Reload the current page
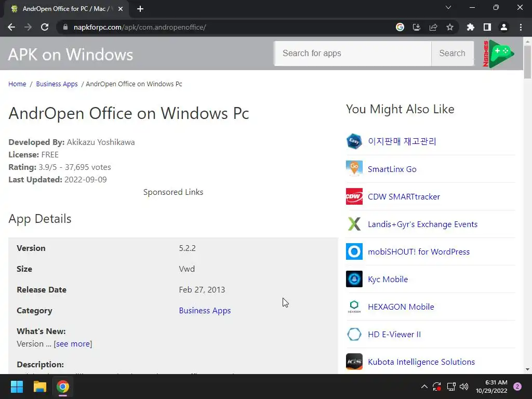 [45, 27]
